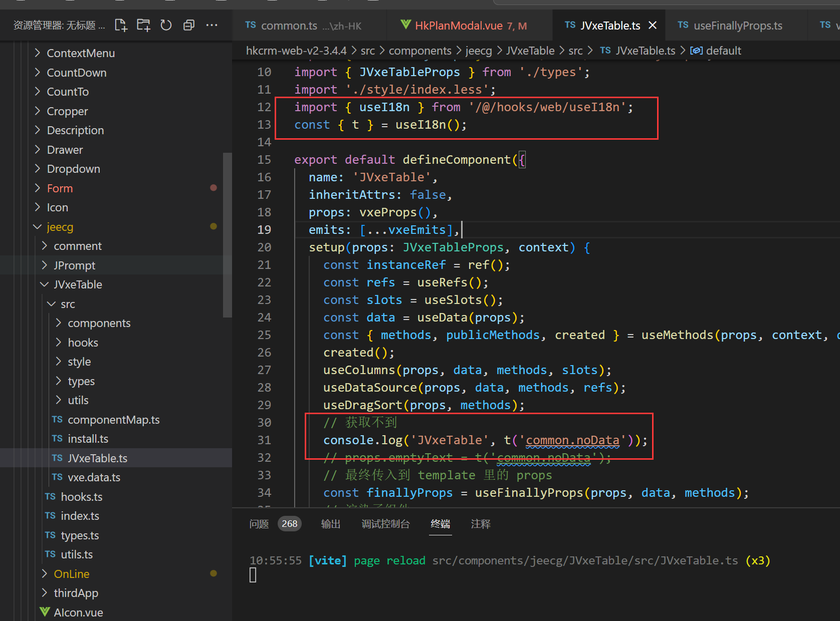This screenshot has width=840, height=621.
Task: Open the 输出 panel
Action: (x=330, y=523)
